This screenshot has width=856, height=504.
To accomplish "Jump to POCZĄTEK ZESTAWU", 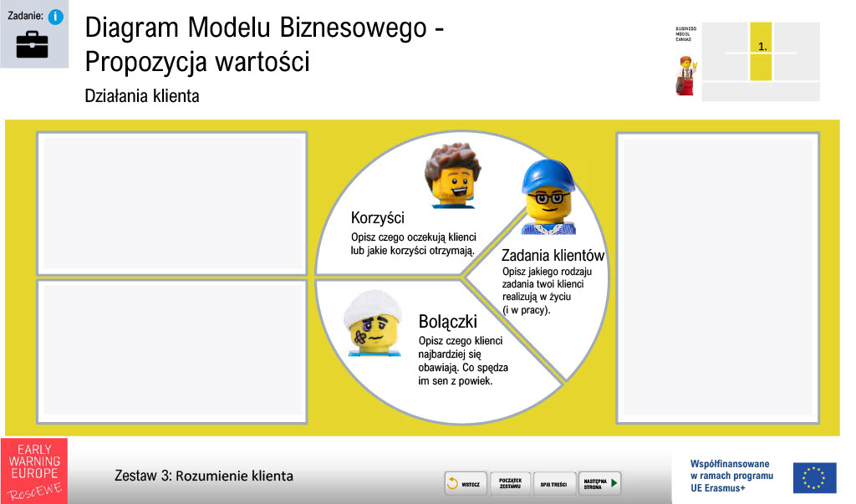I will tap(510, 484).
